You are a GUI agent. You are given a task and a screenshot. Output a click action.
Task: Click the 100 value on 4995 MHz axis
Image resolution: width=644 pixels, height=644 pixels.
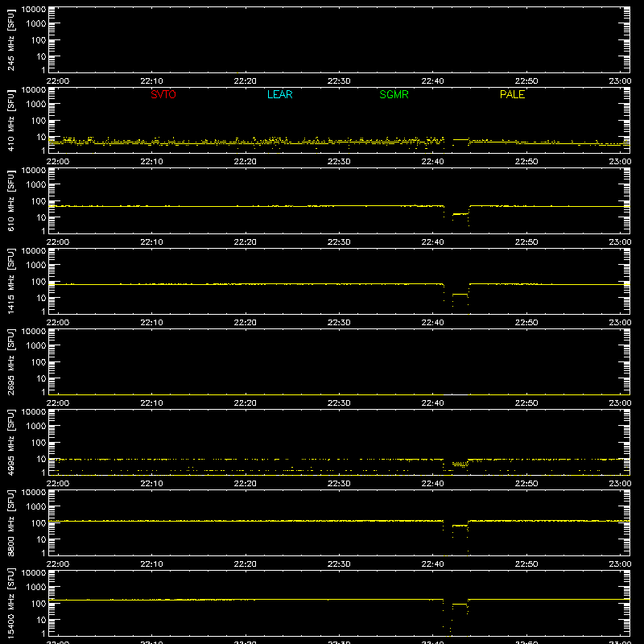39,443
